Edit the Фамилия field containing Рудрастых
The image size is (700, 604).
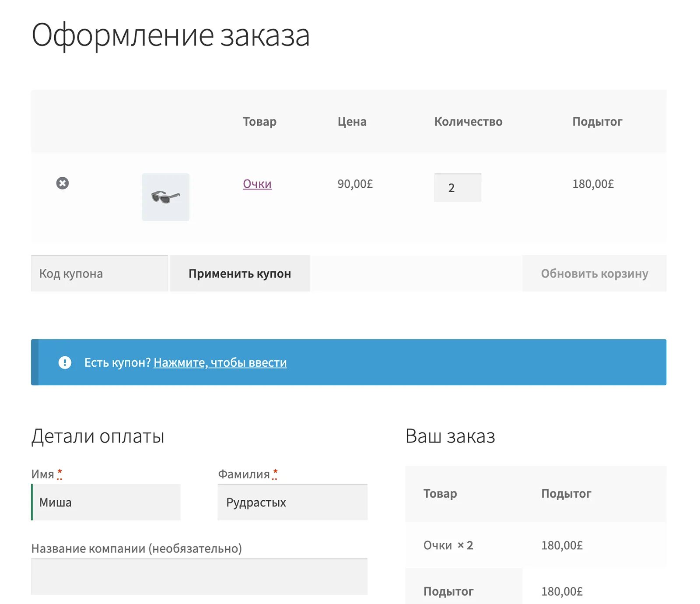point(292,502)
